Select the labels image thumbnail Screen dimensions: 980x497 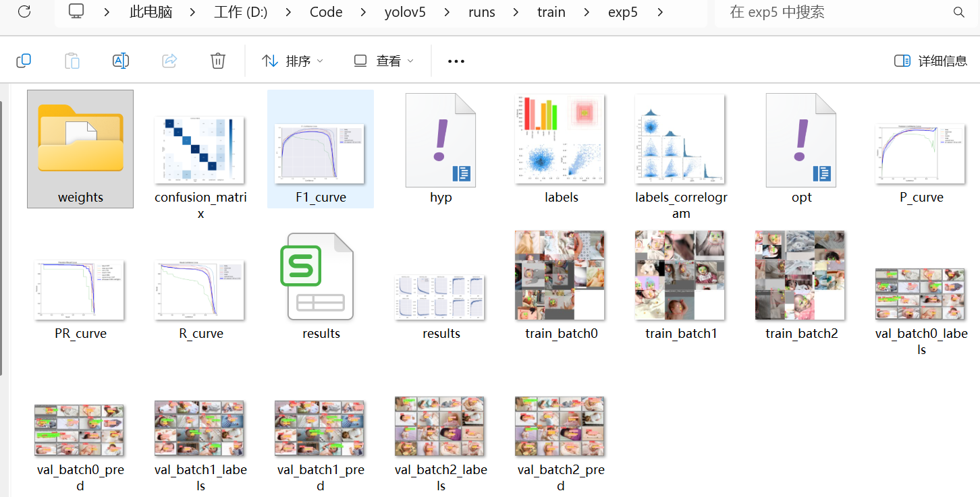[x=560, y=139]
